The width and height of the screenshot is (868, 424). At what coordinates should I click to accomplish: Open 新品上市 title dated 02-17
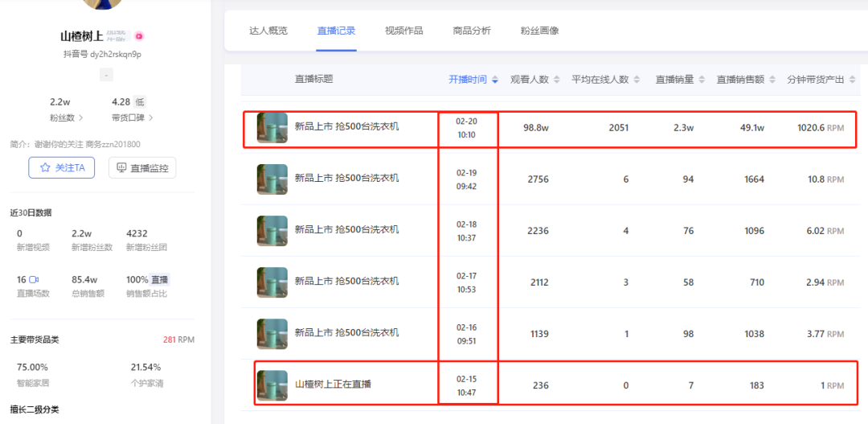coord(346,281)
